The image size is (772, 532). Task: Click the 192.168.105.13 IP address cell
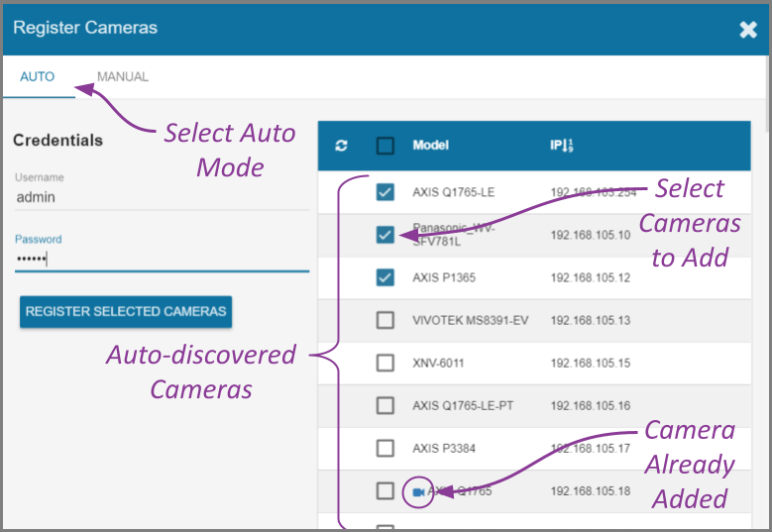590,320
